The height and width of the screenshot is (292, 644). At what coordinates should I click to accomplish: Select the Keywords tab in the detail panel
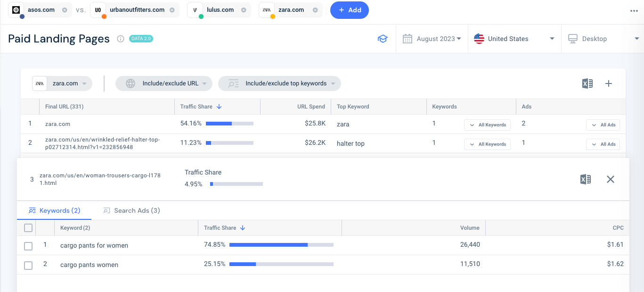click(x=54, y=210)
